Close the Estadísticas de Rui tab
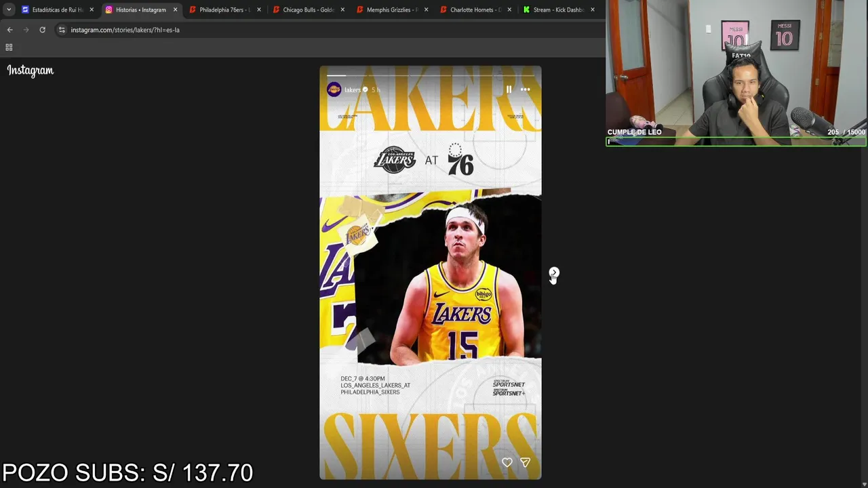The image size is (868, 488). tap(92, 9)
